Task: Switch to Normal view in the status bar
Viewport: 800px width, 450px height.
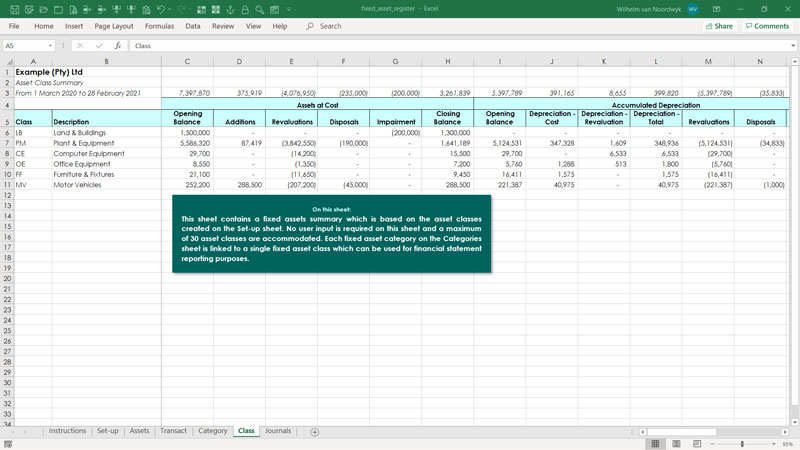Action: pos(656,444)
